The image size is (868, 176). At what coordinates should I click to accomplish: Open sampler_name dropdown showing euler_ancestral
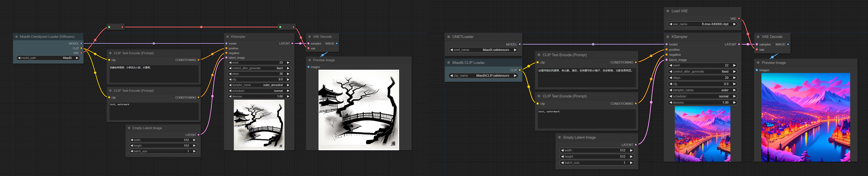click(259, 85)
